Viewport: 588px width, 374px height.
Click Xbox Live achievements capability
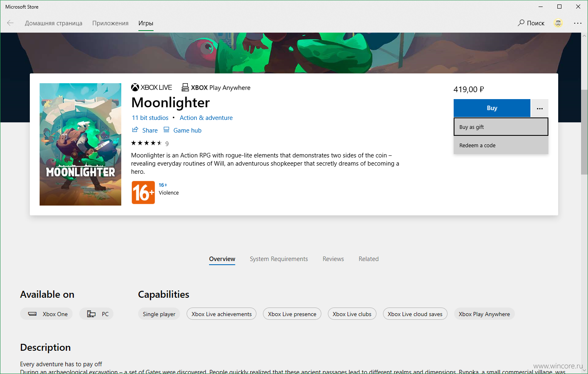click(222, 314)
